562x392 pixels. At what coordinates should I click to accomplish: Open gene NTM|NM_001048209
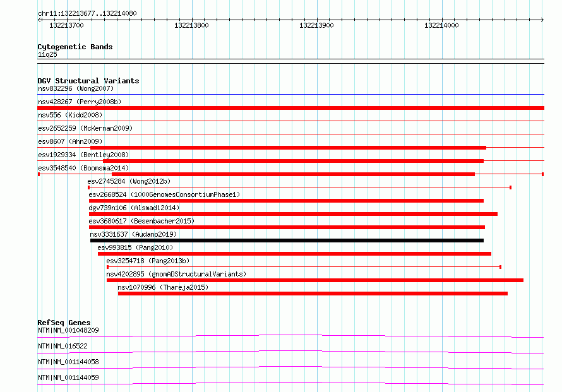pyautogui.click(x=68, y=330)
